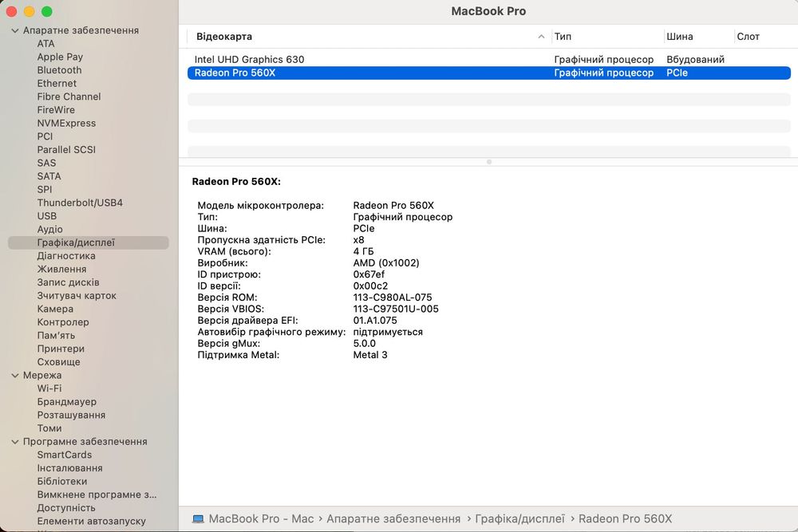The image size is (798, 532).
Task: Collapse the Апаратне забезпечення section
Action: point(14,30)
